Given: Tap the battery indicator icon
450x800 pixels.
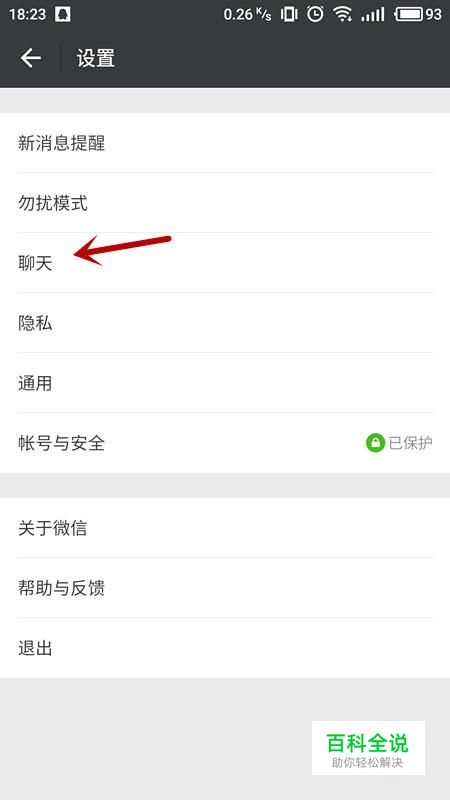Looking at the screenshot, I should [409, 14].
